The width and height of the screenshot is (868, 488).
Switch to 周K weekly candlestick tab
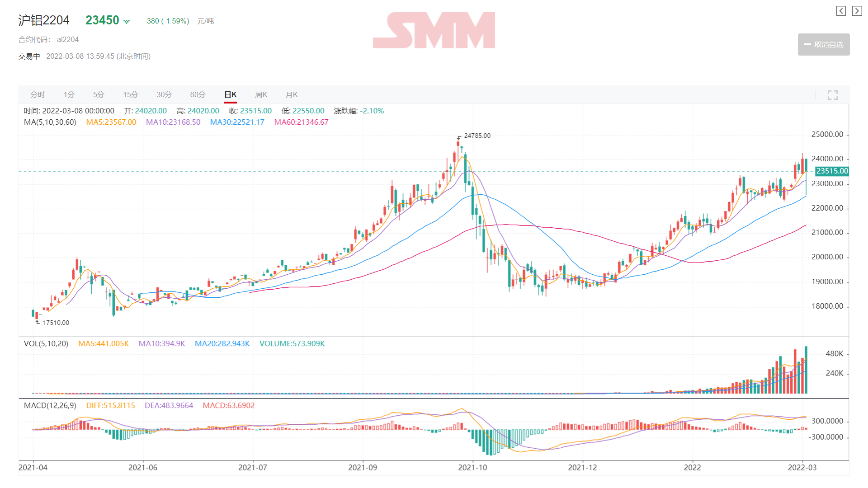coord(261,94)
